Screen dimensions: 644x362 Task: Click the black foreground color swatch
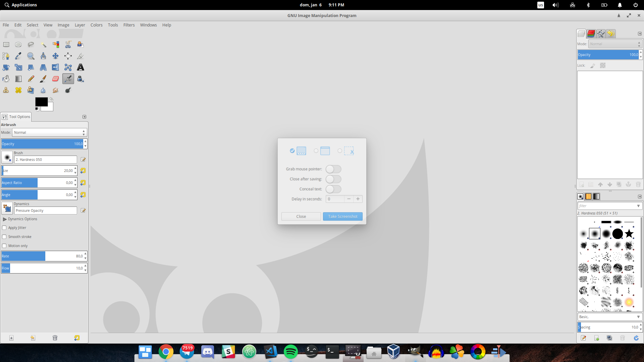click(x=41, y=102)
